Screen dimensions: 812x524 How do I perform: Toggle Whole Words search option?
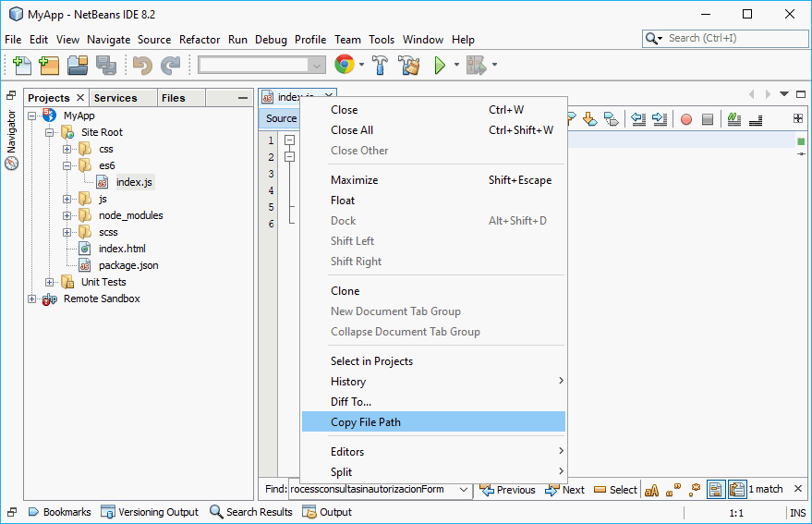pos(673,490)
